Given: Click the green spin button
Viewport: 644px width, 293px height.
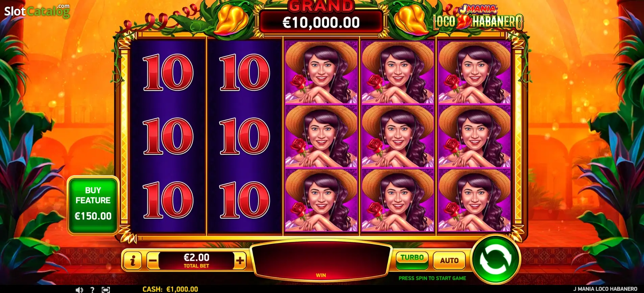Looking at the screenshot, I should pos(496,260).
